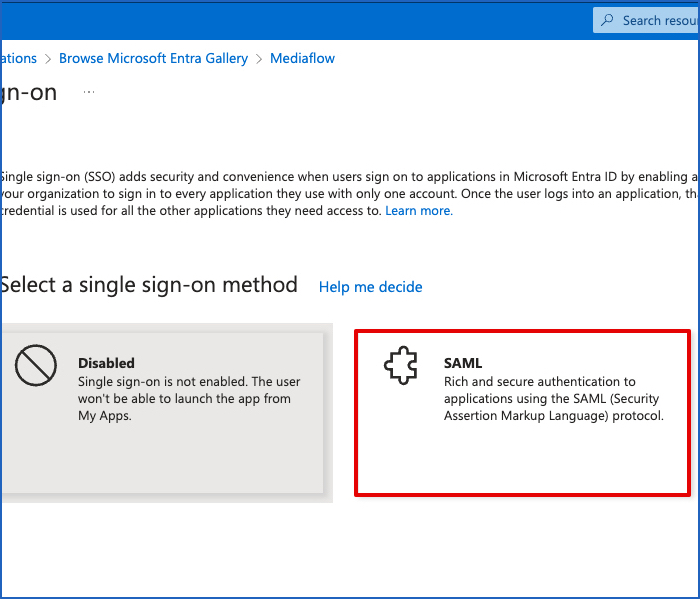Select the SAML single sign-on card

522,413
